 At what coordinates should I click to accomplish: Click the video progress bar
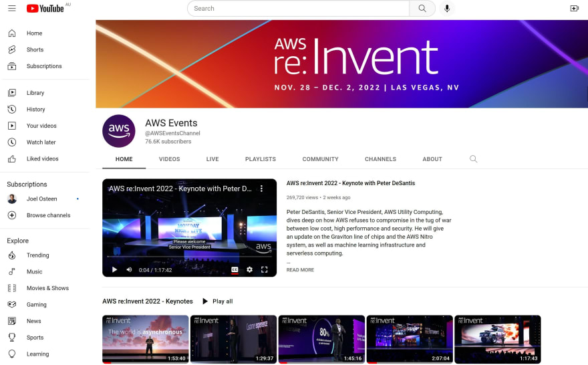(x=189, y=257)
